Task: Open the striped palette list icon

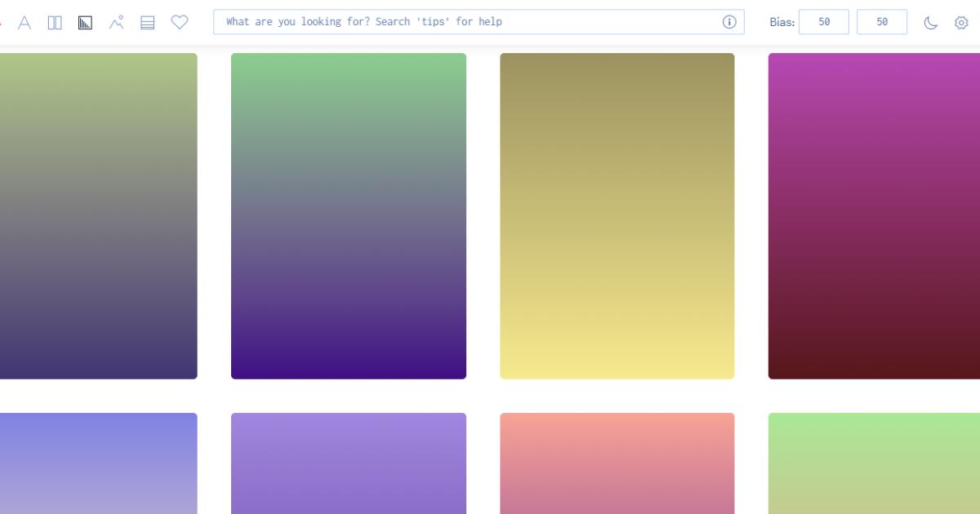Action: click(x=148, y=23)
